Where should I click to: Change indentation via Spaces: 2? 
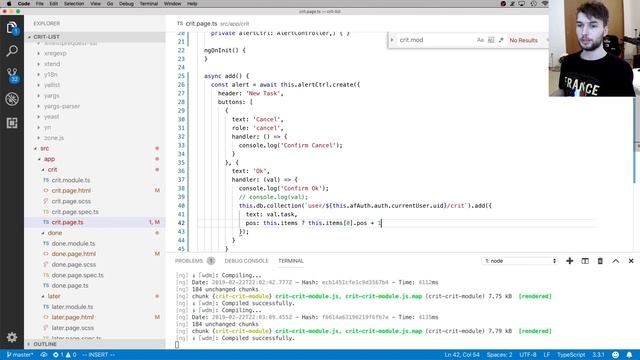click(499, 355)
